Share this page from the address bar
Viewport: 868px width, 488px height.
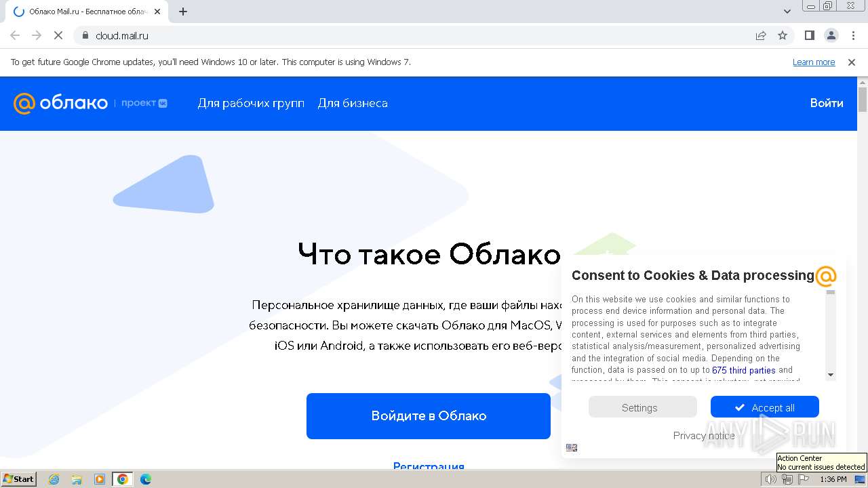tap(761, 35)
